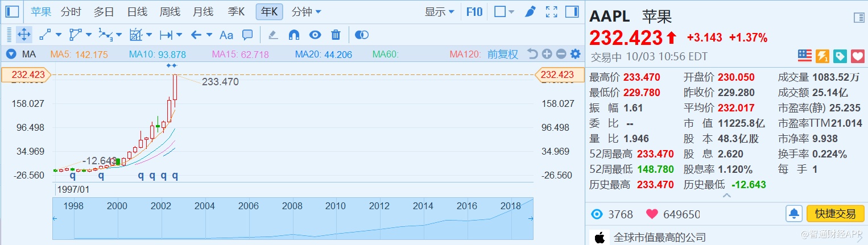
Task: Toggle favorite with the red heart icon
Action: 858,56
